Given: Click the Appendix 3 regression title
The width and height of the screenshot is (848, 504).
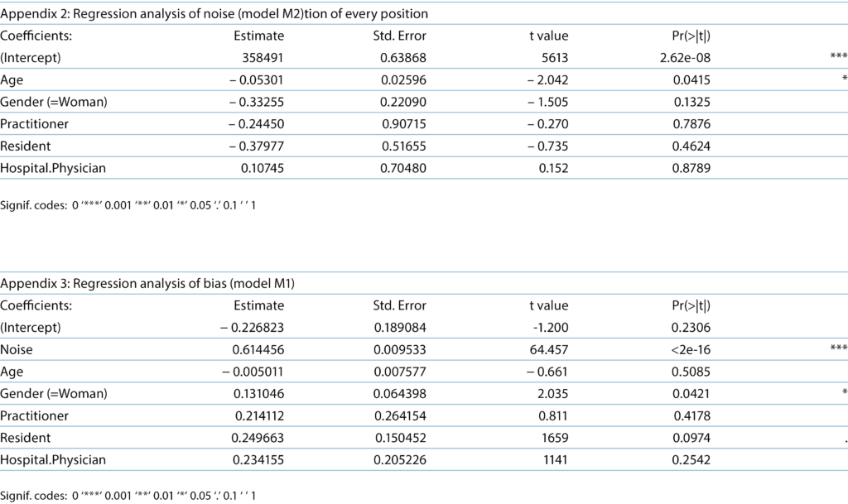Looking at the screenshot, I should (148, 284).
